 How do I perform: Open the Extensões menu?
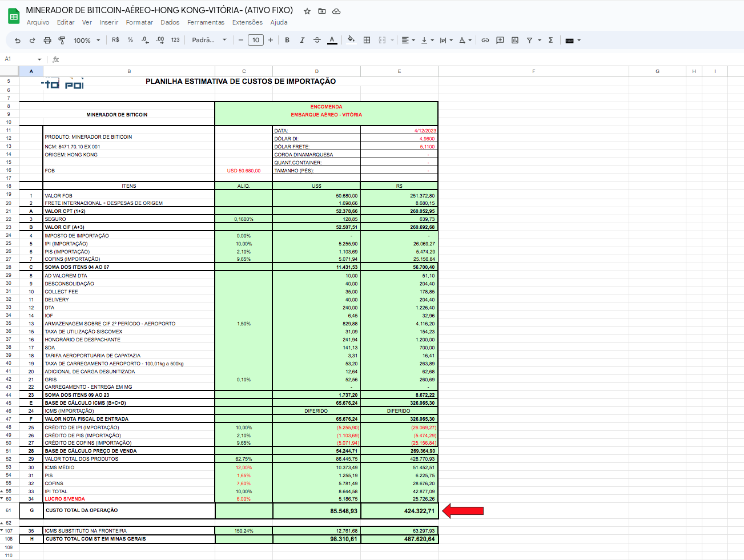247,22
